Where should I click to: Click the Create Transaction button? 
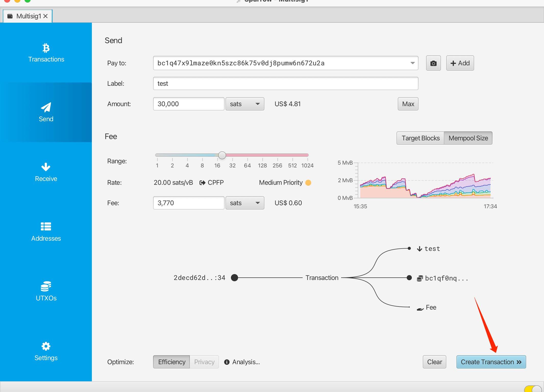pos(491,362)
